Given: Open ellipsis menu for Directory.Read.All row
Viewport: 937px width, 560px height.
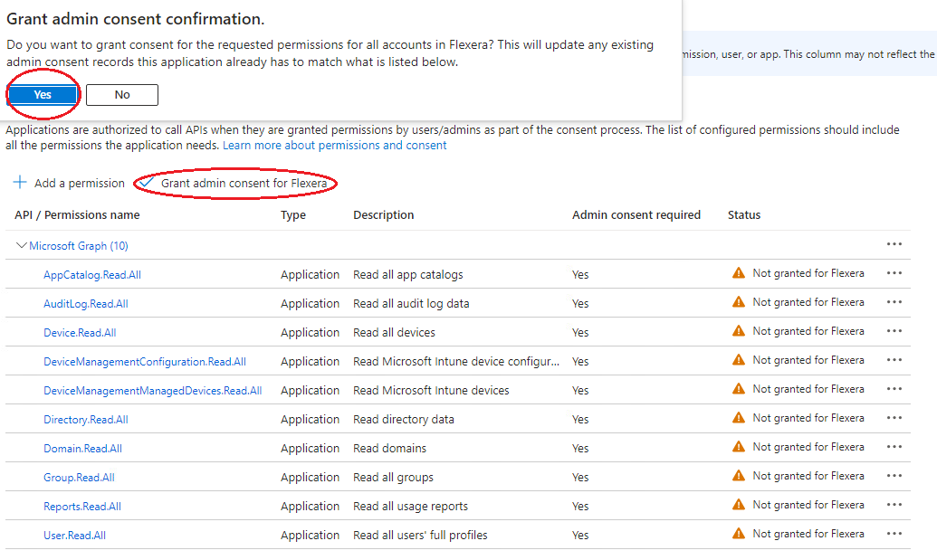Looking at the screenshot, I should click(x=894, y=418).
